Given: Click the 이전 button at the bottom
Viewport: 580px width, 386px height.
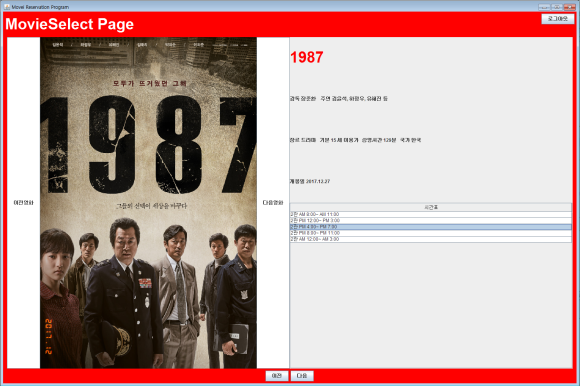Looking at the screenshot, I should coord(277,376).
